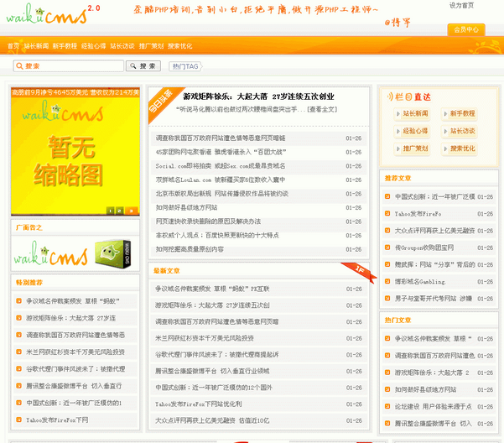
Task: Open article 双拼域名Loulan.com 被新疆买家6位数收入囊中
Action: pyautogui.click(x=221, y=180)
